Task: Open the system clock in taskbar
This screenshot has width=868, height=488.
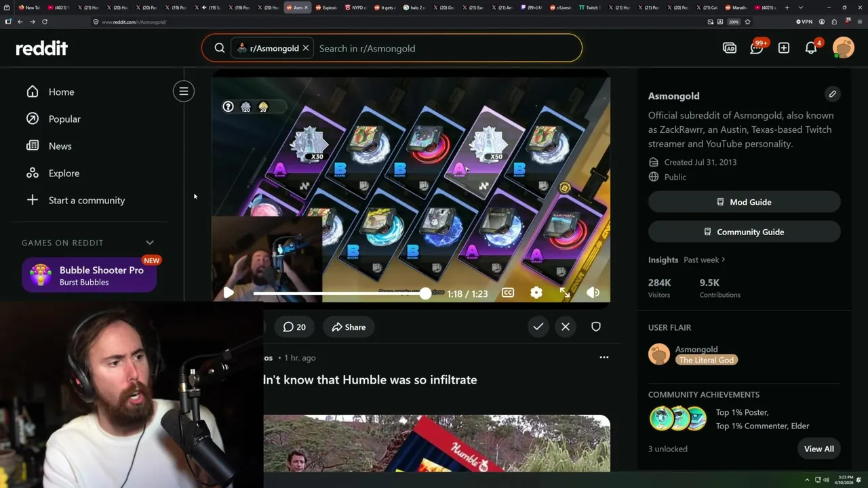Action: [x=844, y=480]
